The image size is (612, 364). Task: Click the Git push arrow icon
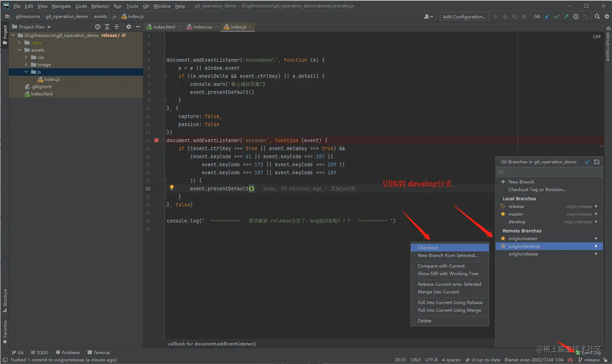pos(566,17)
